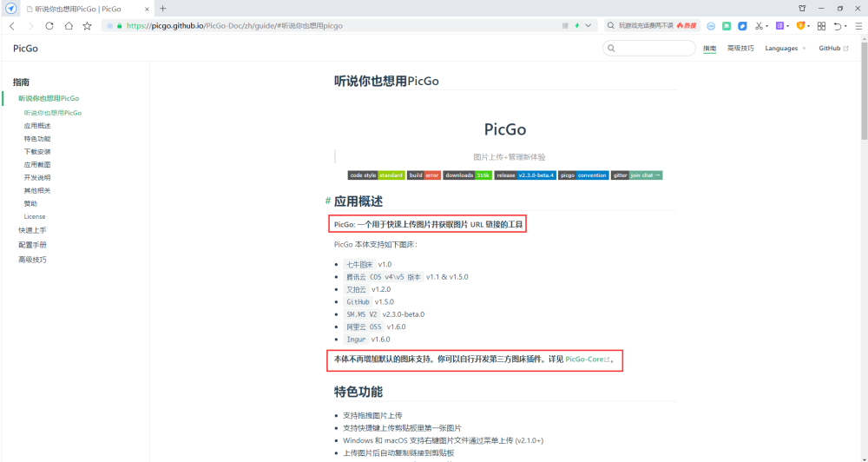
Task: Click the PicGo site title in header
Action: (25, 49)
